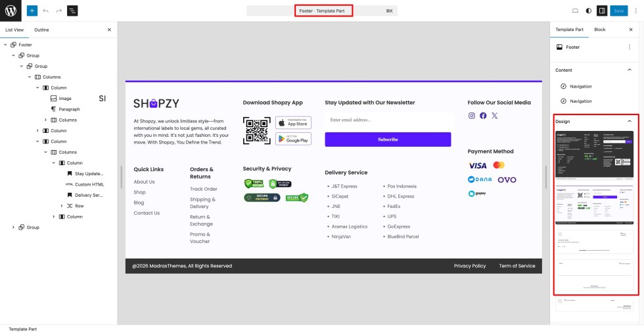The image size is (644, 333).
Task: Click the Instagram social icon
Action: [472, 116]
